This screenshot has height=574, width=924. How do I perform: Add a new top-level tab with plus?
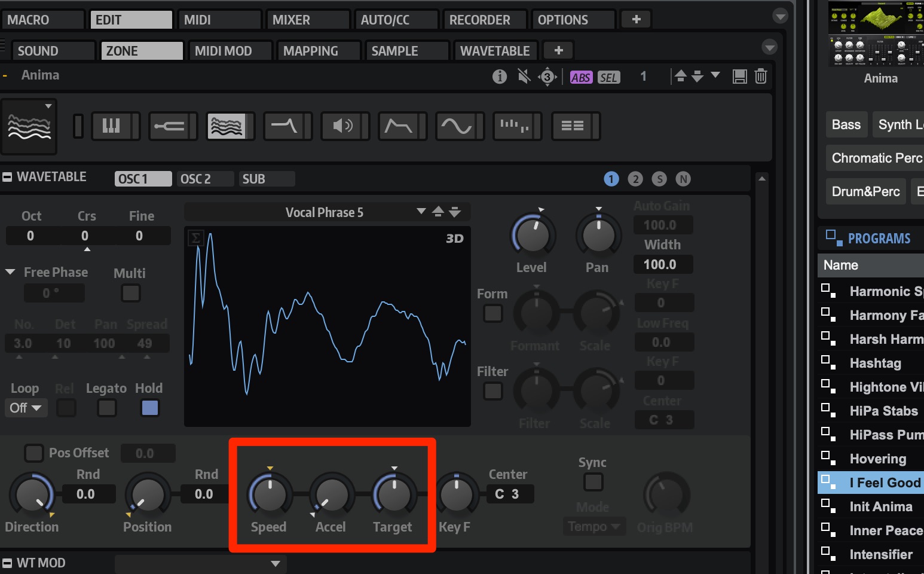click(636, 20)
